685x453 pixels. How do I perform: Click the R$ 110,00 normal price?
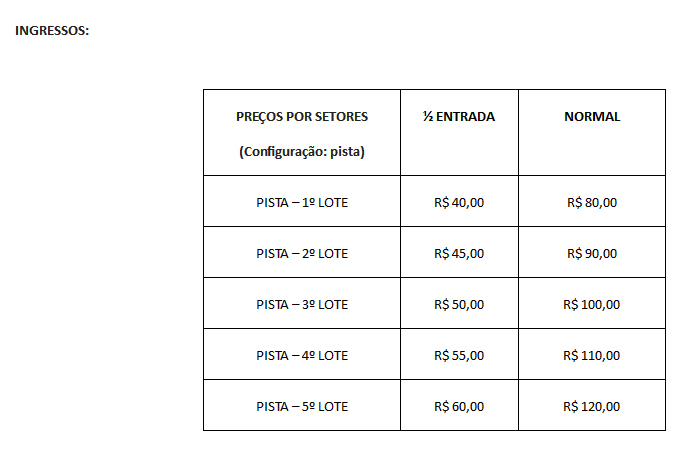592,356
